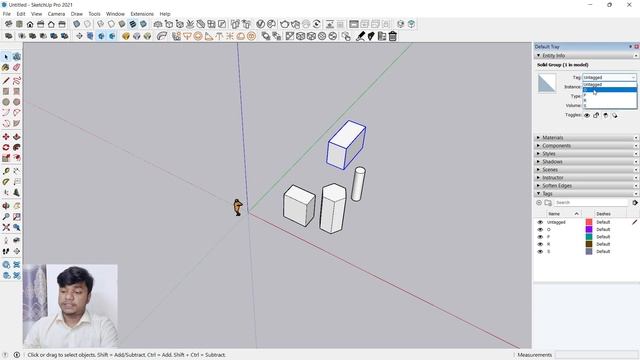Collapse the Tags panel

coord(538,193)
